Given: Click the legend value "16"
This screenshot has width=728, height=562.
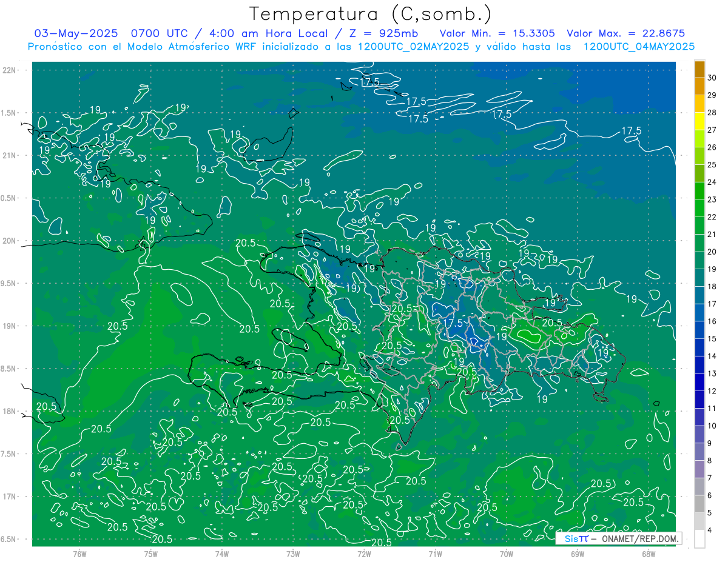Looking at the screenshot, I should 712,321.
